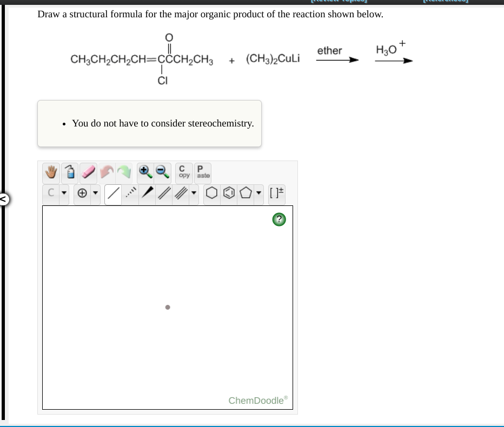Select the dashed bond tool
The image size is (504, 427).
[x=131, y=194]
